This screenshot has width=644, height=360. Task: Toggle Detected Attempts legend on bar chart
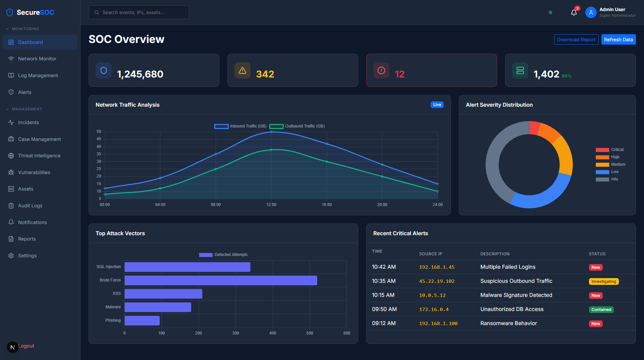pyautogui.click(x=223, y=255)
